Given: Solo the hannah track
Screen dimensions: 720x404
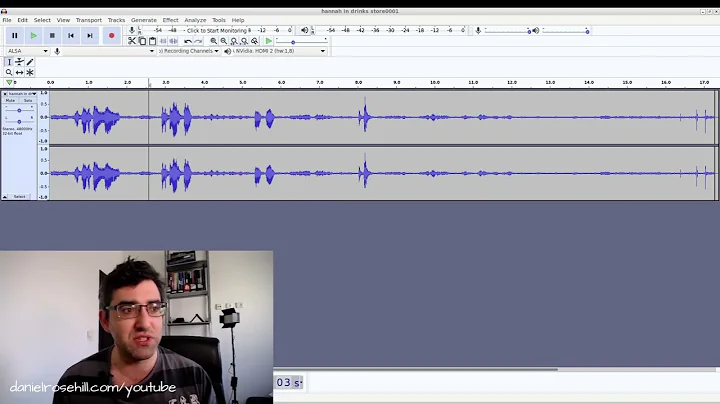Looking at the screenshot, I should click(28, 100).
